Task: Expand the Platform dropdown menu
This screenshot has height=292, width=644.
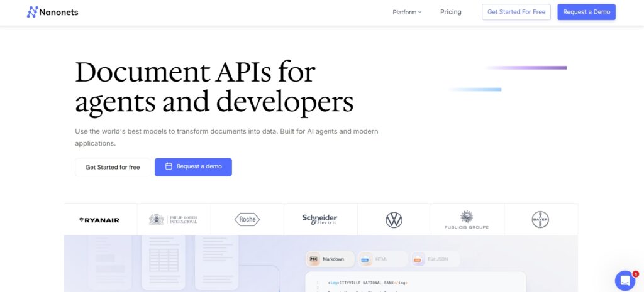Action: click(x=407, y=12)
